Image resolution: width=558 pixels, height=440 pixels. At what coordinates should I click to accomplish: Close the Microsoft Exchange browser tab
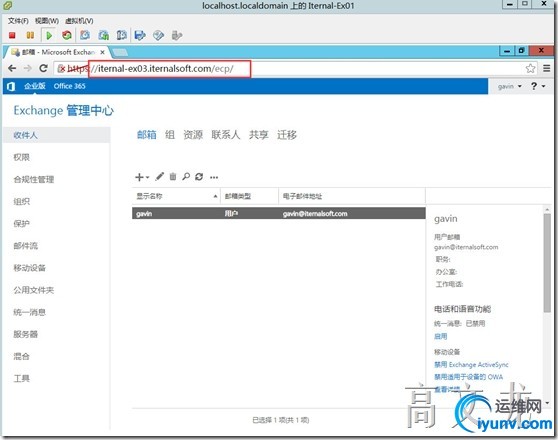tap(102, 52)
